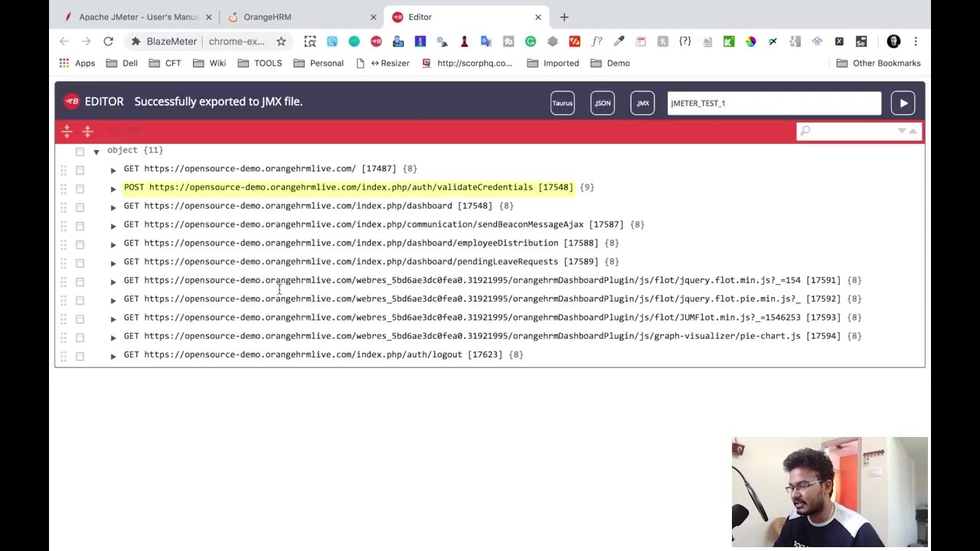Open the Demo bookmarks folder
The image size is (980, 551).
click(610, 64)
